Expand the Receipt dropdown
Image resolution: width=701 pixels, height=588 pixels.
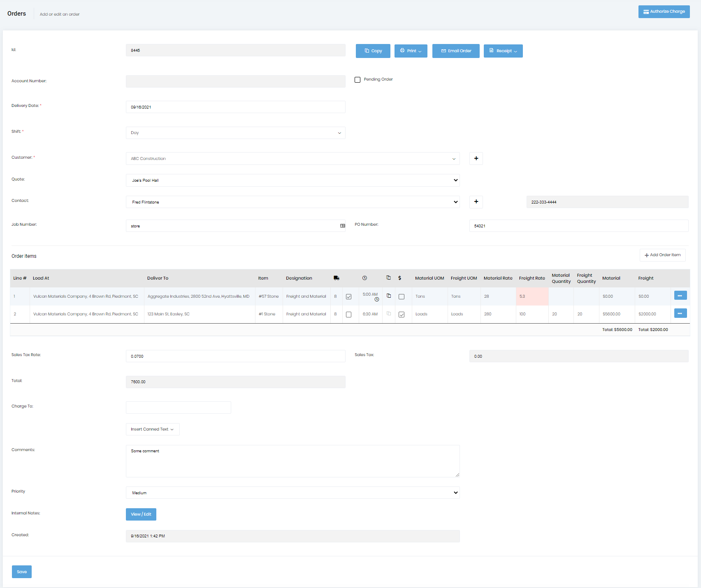(x=503, y=51)
